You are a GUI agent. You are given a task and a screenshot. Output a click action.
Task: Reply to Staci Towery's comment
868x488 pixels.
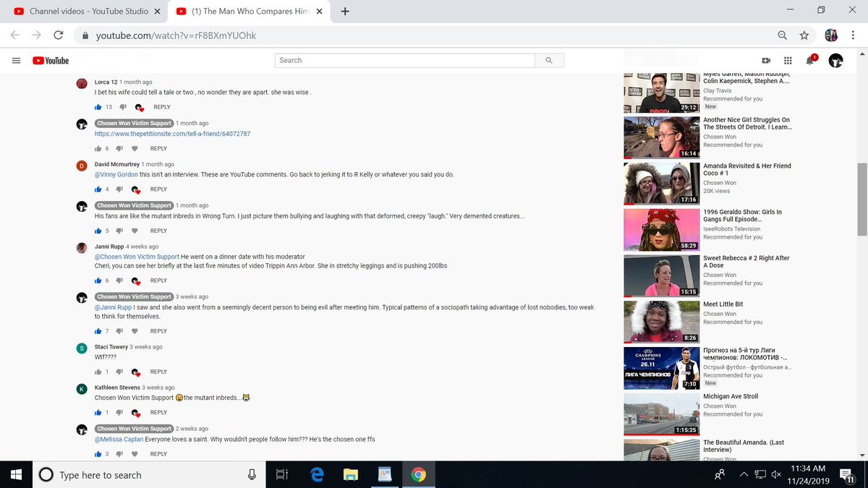(158, 372)
